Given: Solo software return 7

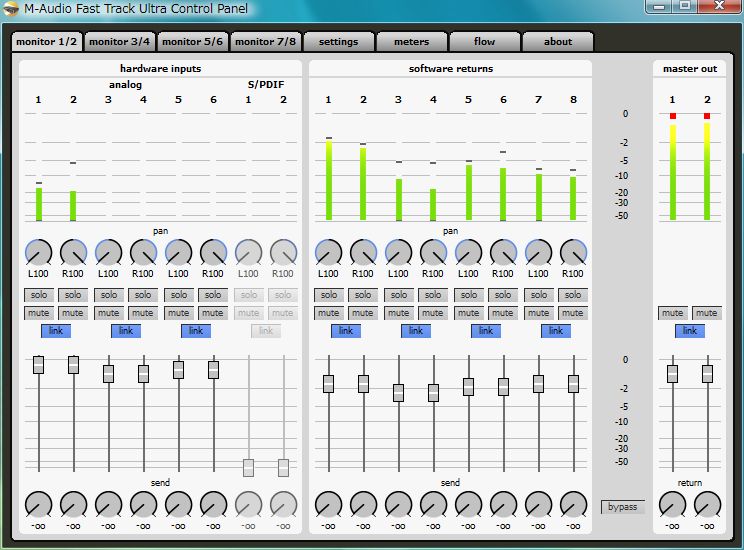Looking at the screenshot, I should (x=539, y=295).
